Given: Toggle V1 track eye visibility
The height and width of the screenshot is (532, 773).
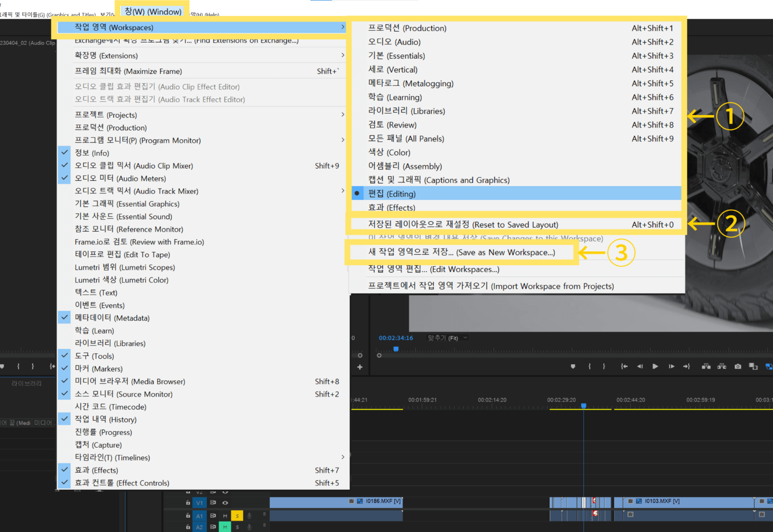Looking at the screenshot, I should click(x=225, y=502).
